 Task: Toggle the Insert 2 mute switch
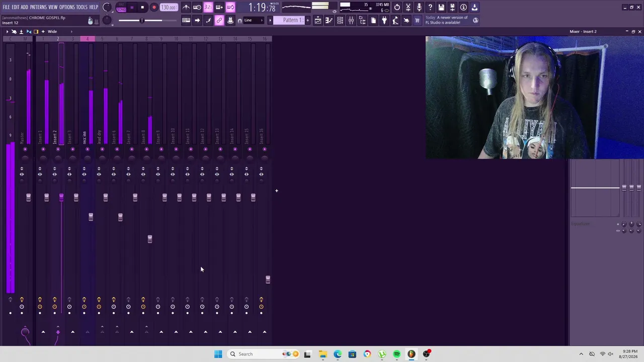point(58,149)
